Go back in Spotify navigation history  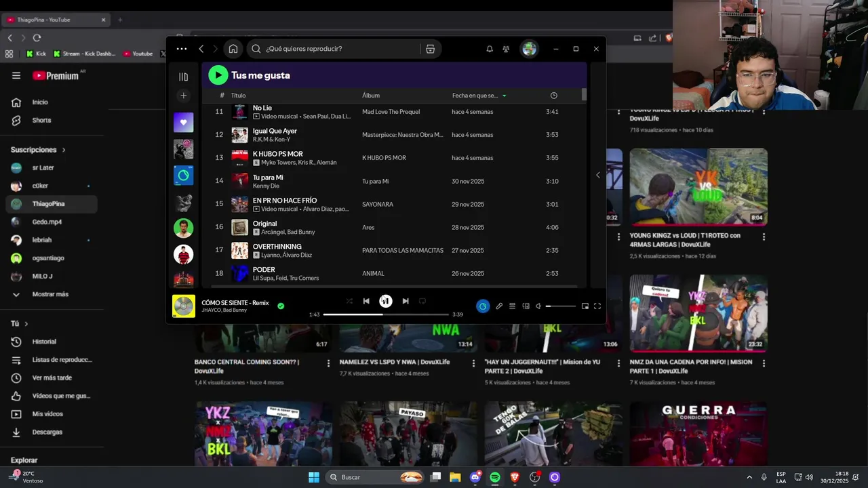coord(201,49)
